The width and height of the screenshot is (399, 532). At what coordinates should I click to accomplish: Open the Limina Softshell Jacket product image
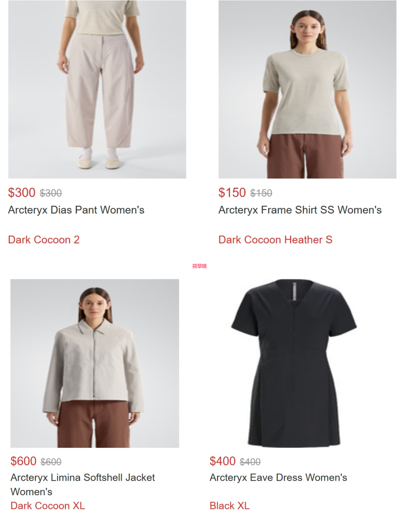coord(95,363)
